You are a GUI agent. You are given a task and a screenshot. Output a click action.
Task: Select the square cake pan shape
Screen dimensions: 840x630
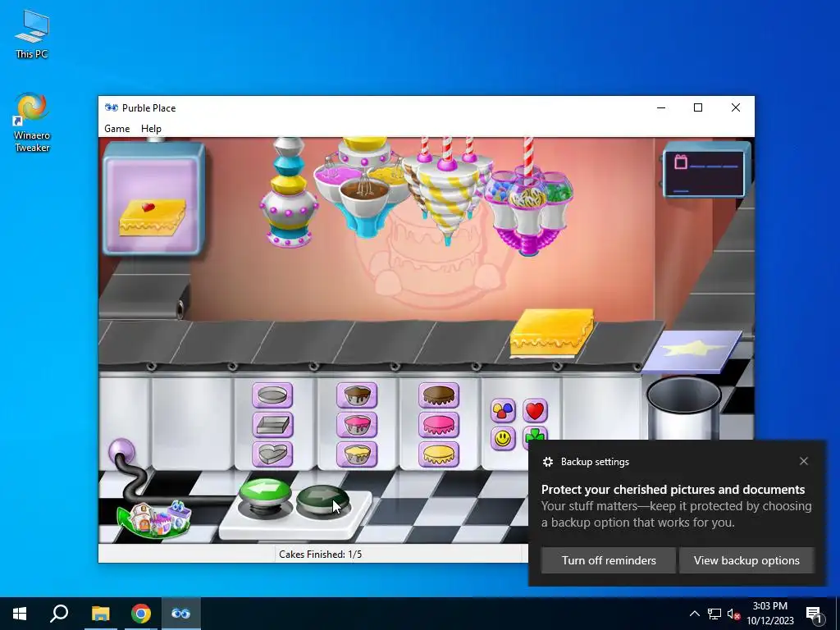(x=272, y=425)
